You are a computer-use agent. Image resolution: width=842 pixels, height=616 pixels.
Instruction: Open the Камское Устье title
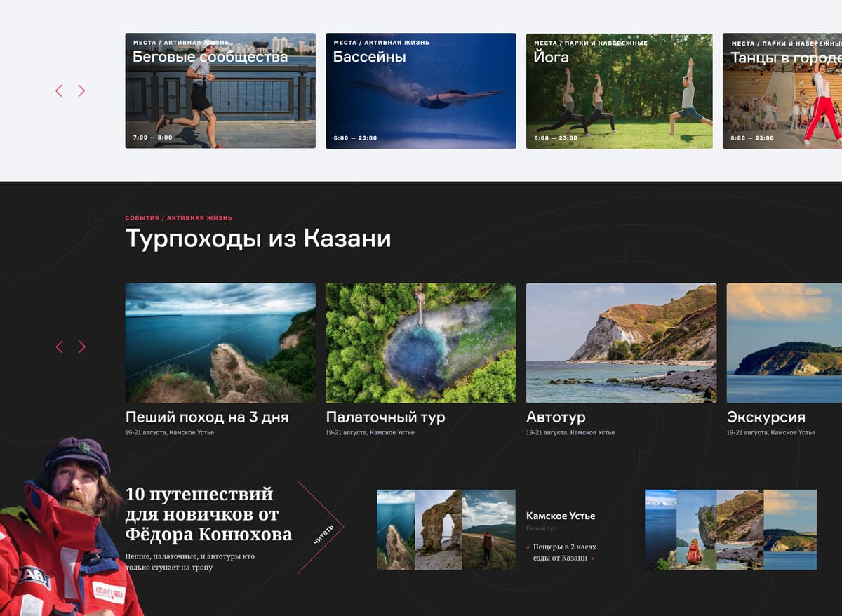561,516
